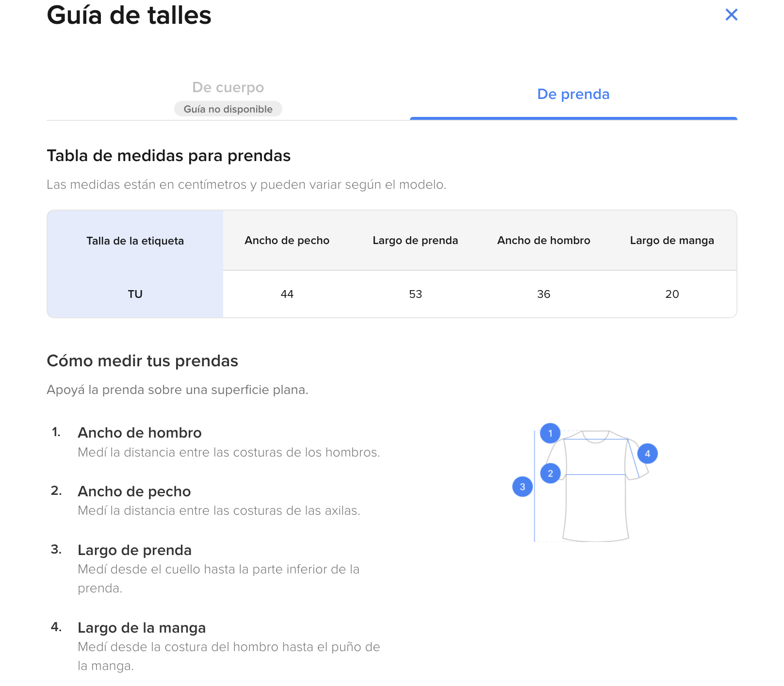
Task: Click marker 4 near the sleeve
Action: (647, 454)
